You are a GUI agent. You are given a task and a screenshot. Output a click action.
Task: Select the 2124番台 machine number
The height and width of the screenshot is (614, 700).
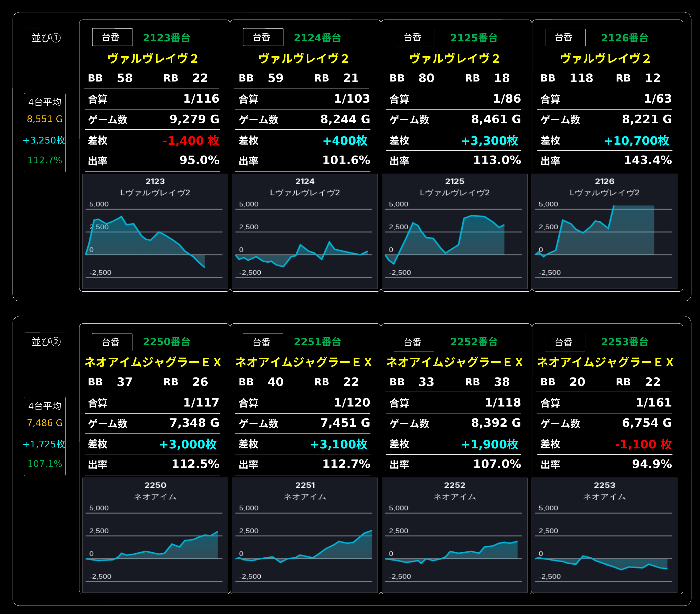click(317, 38)
